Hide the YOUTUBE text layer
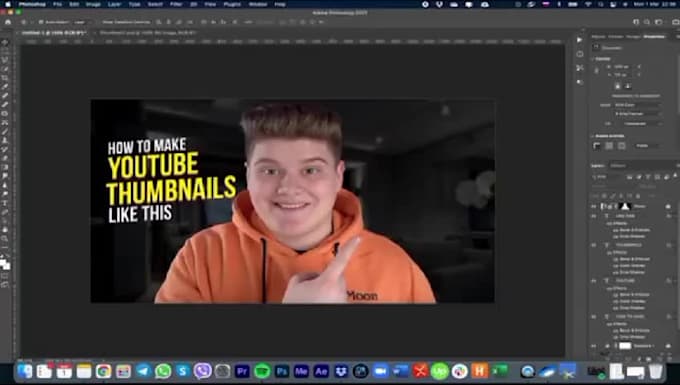This screenshot has width=680, height=385. (593, 281)
